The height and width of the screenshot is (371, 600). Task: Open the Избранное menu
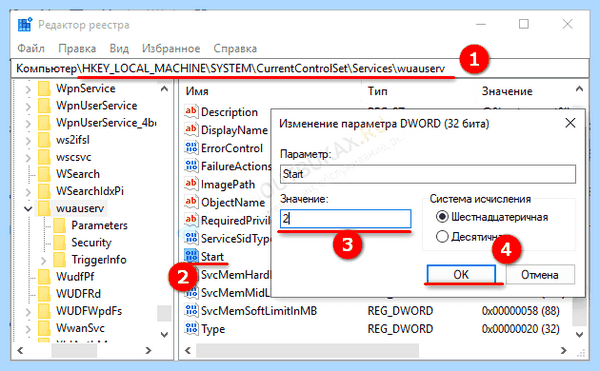point(171,49)
